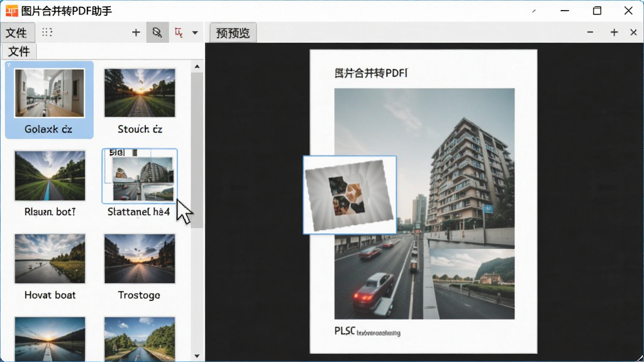This screenshot has height=362, width=644.
Task: Click the PLSC caption at page bottom
Action: (367, 331)
